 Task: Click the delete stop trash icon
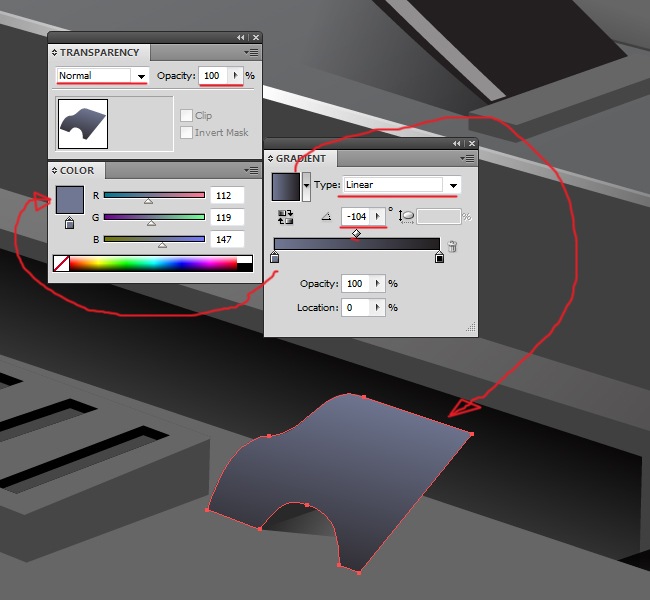point(452,246)
